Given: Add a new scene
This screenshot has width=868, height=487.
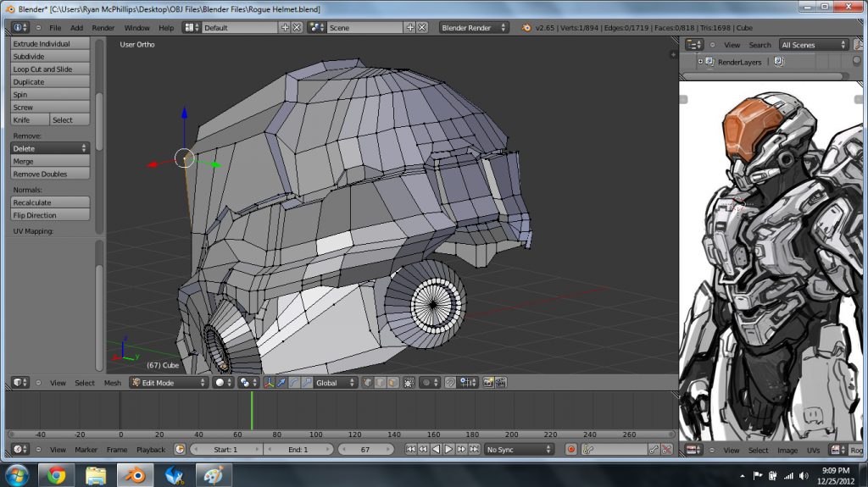Looking at the screenshot, I should [x=410, y=28].
